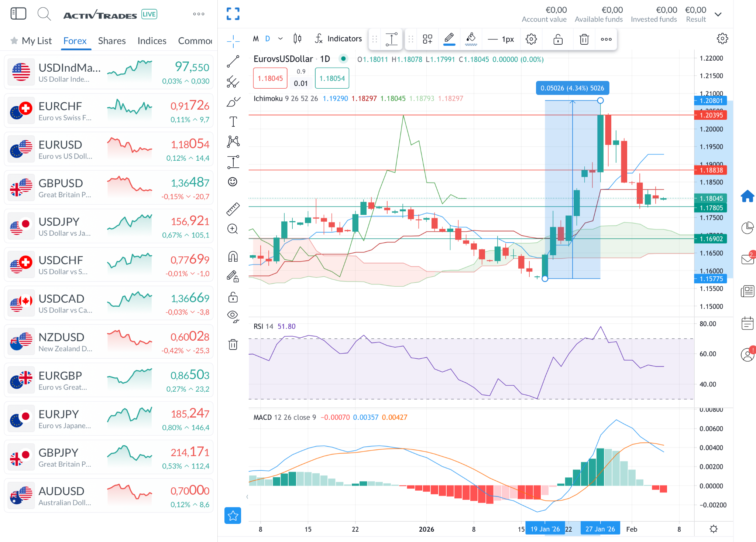756x542 pixels.
Task: Delete selected drawing from floating toolbar
Action: click(584, 39)
